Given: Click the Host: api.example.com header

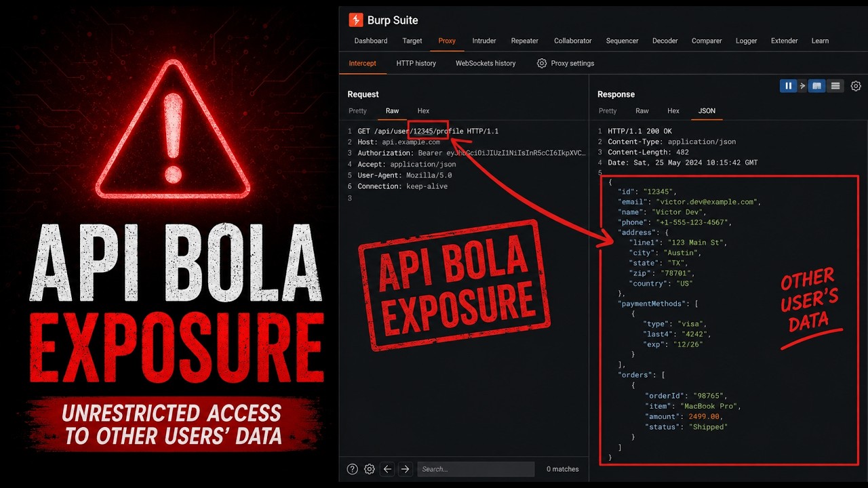Looking at the screenshot, I should click(x=399, y=142).
